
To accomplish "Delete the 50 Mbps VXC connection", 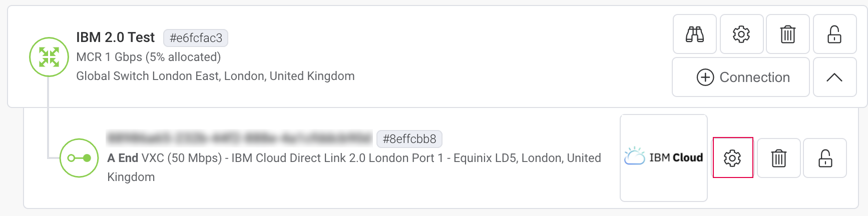I will point(778,158).
